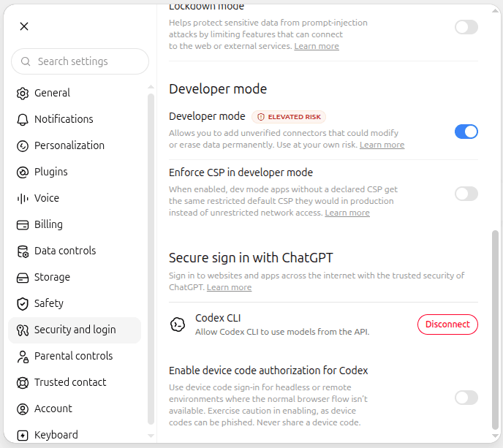Enable Enforce CSP in developer mode
This screenshot has width=503, height=448.
[x=466, y=194]
